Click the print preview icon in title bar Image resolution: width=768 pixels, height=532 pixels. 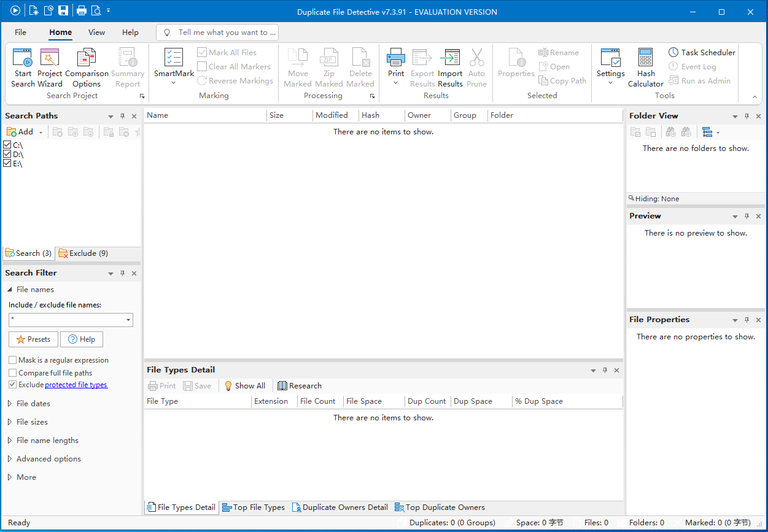(96, 11)
